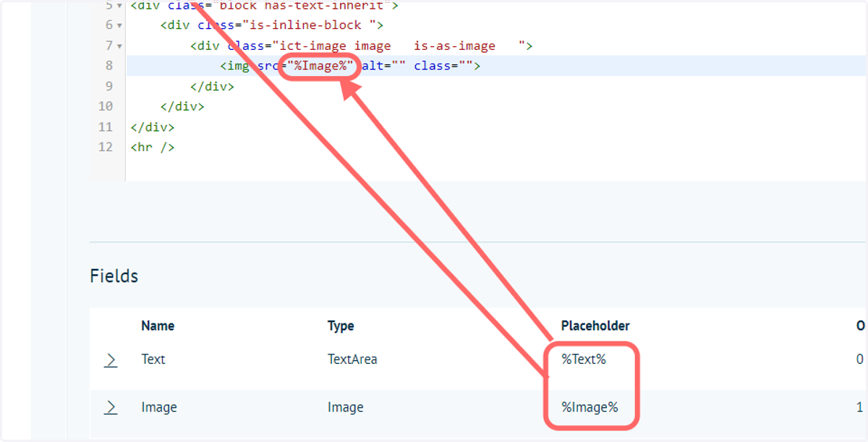Expand the Text field row chevron
Viewport: 868px width, 442px height.
[x=111, y=360]
